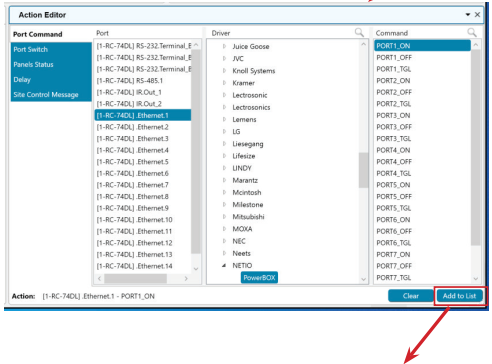Click the Command search magnifier icon

472,32
